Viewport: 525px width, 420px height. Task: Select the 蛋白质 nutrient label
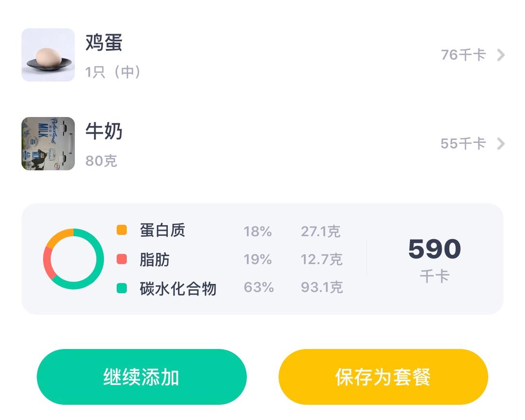coord(162,230)
